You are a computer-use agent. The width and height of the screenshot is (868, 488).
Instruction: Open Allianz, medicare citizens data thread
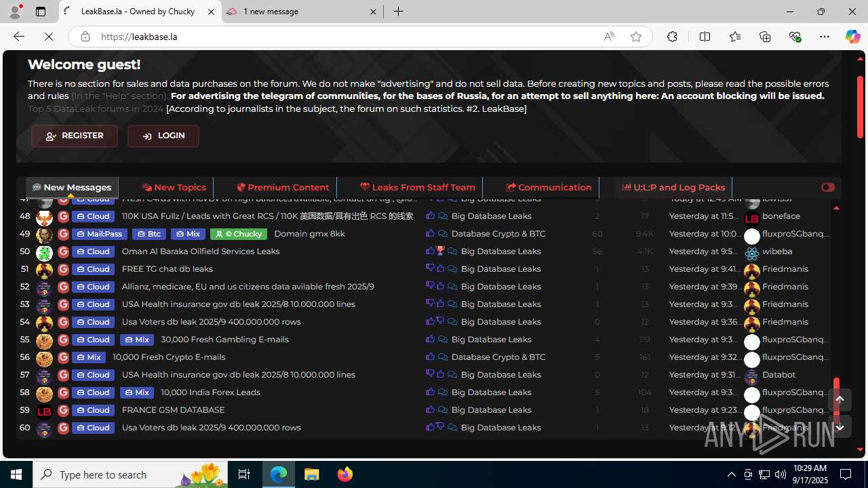pyautogui.click(x=248, y=286)
